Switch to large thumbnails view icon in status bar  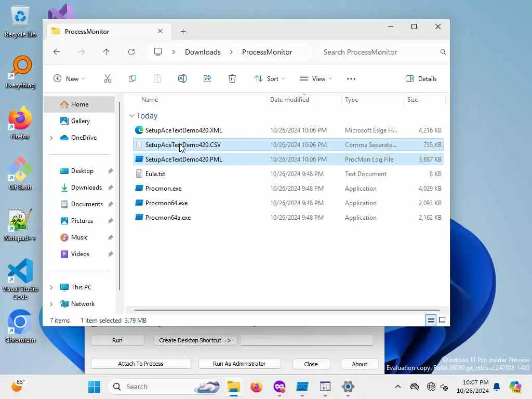click(442, 320)
